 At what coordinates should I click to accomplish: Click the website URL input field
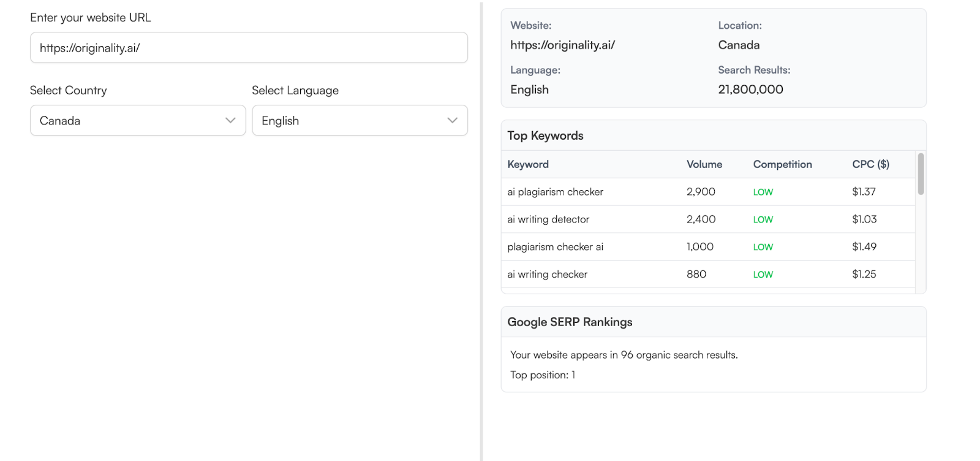(249, 48)
